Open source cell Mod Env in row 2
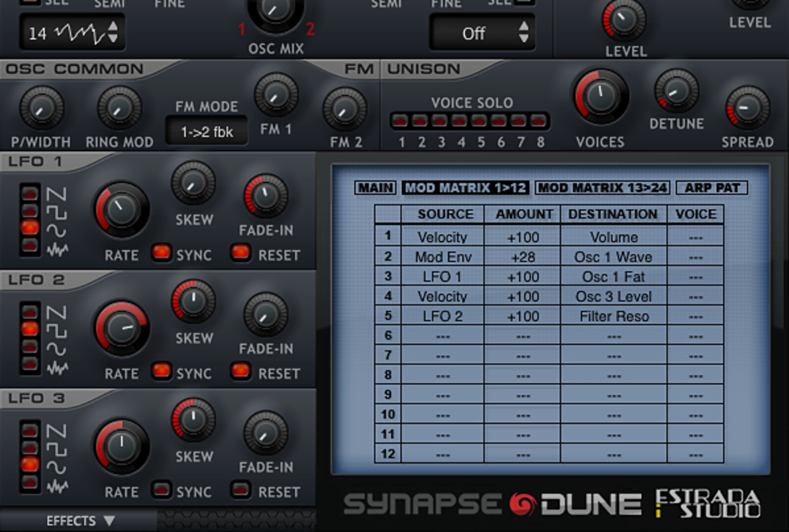This screenshot has width=789, height=532. tap(442, 257)
